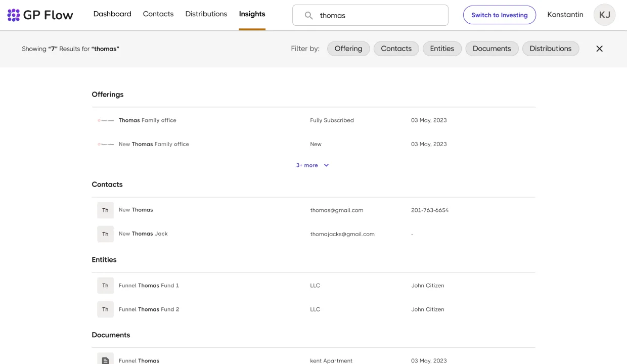Click John Citizen in Funnel Thomas Fund 1 row
This screenshot has width=627, height=364.
pyautogui.click(x=428, y=286)
